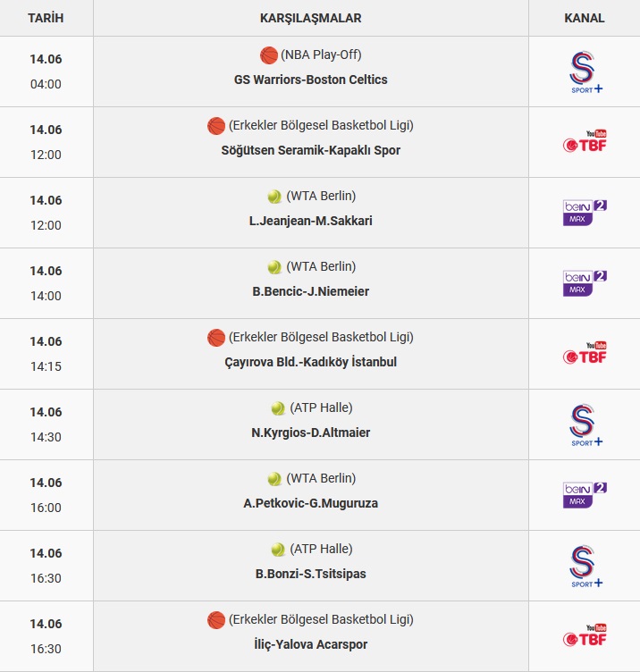This screenshot has width=640, height=672.
Task: Click the basketball icon beside NBA Play-Off
Action: pyautogui.click(x=269, y=55)
